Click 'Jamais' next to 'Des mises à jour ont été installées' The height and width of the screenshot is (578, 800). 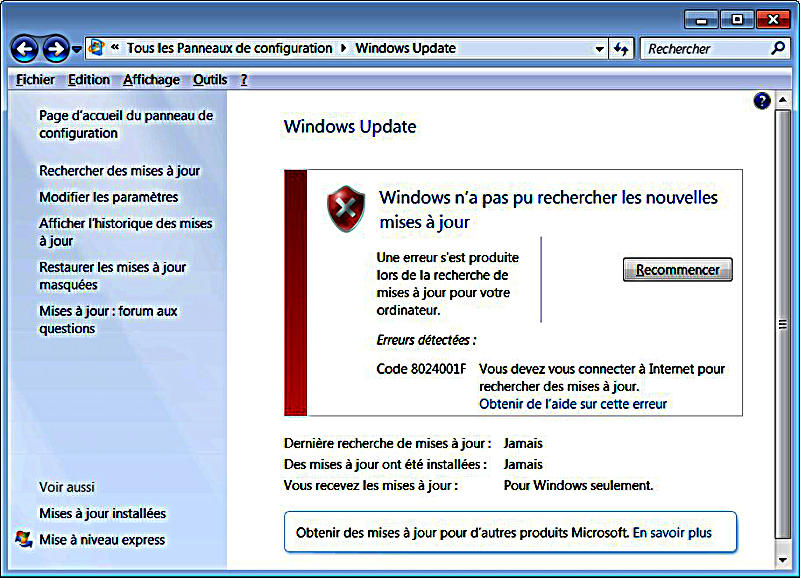[x=523, y=464]
